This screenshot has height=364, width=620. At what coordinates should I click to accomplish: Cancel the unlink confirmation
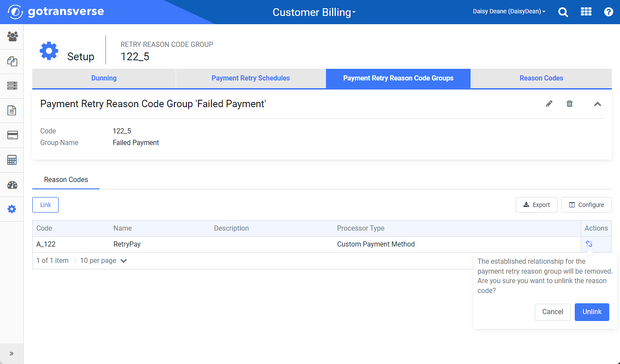(553, 312)
